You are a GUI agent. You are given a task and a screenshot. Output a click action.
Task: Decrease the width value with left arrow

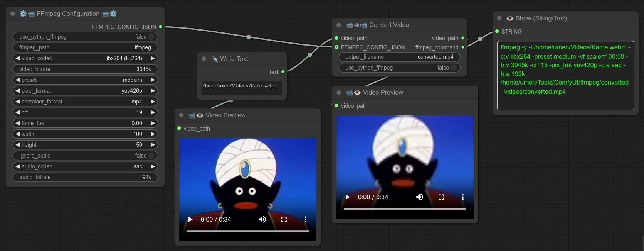(x=18, y=134)
